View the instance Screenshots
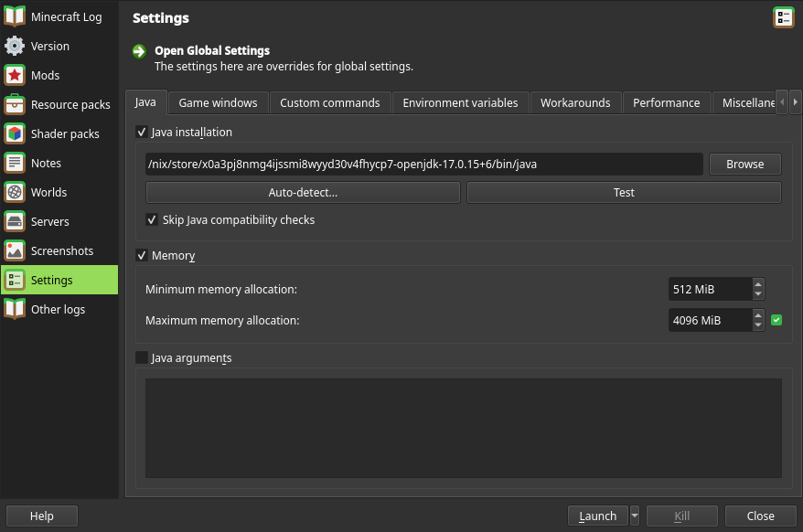The width and height of the screenshot is (803, 532). [x=59, y=250]
